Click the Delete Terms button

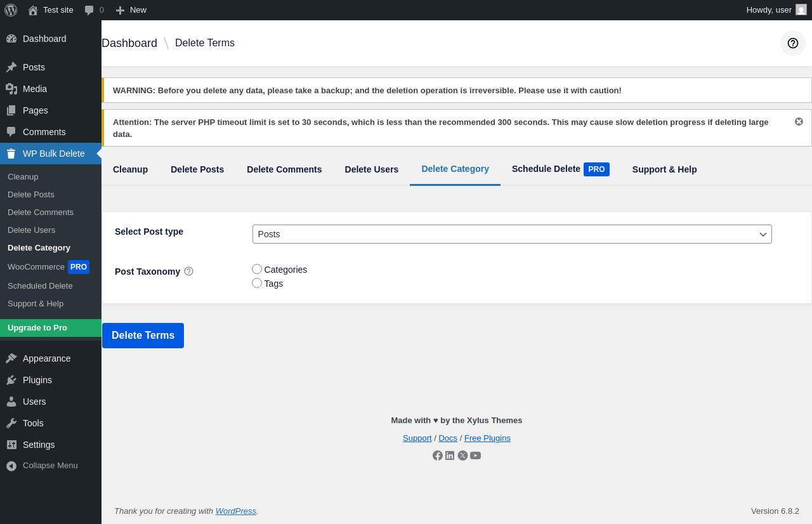pyautogui.click(x=143, y=336)
